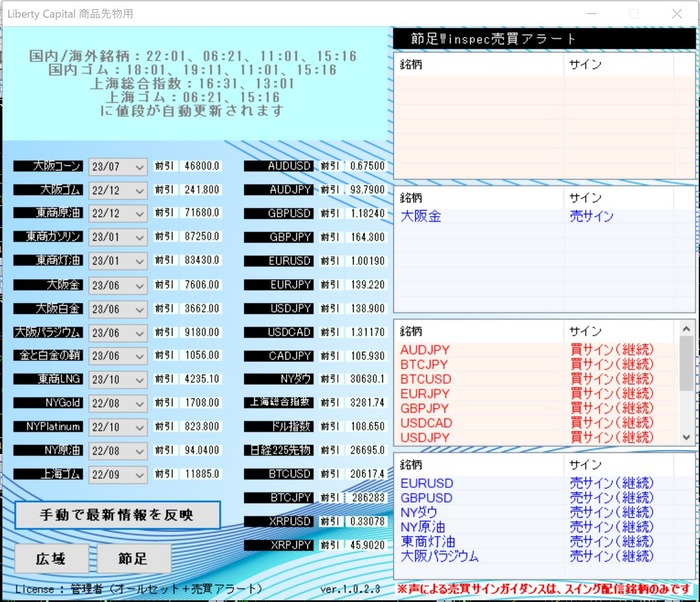Select the EURJPY buy-signal row
700x602 pixels.
click(537, 394)
